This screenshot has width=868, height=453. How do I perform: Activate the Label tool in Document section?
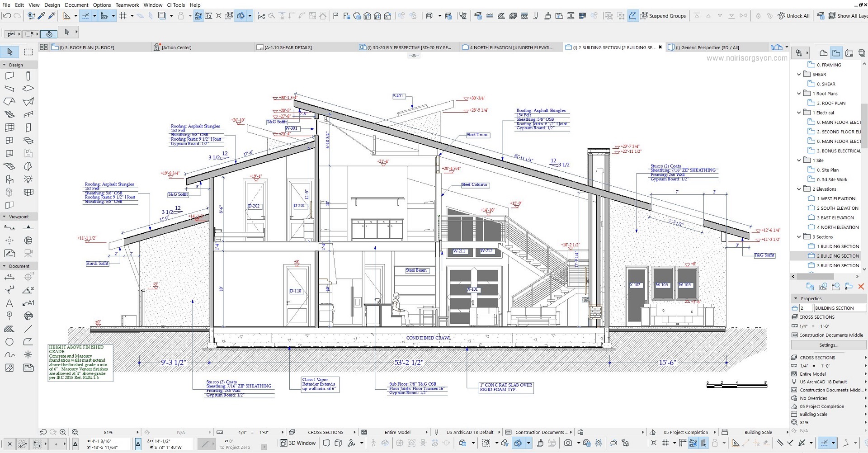point(28,303)
